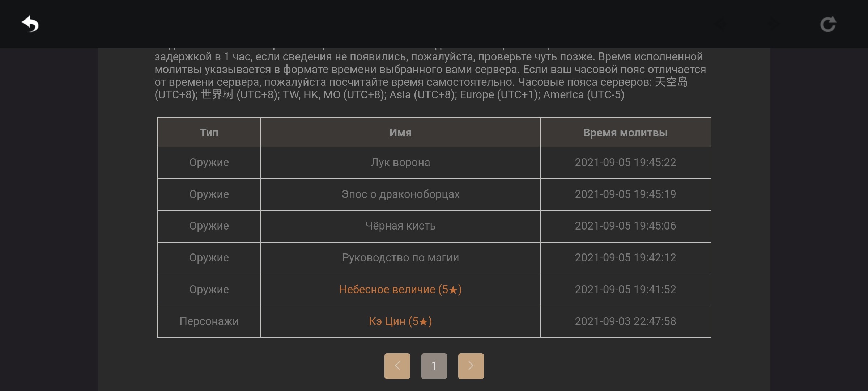Screen dimensions: 868x391
Task: Click Оружие cell in Лук ворона row
Action: tap(209, 163)
